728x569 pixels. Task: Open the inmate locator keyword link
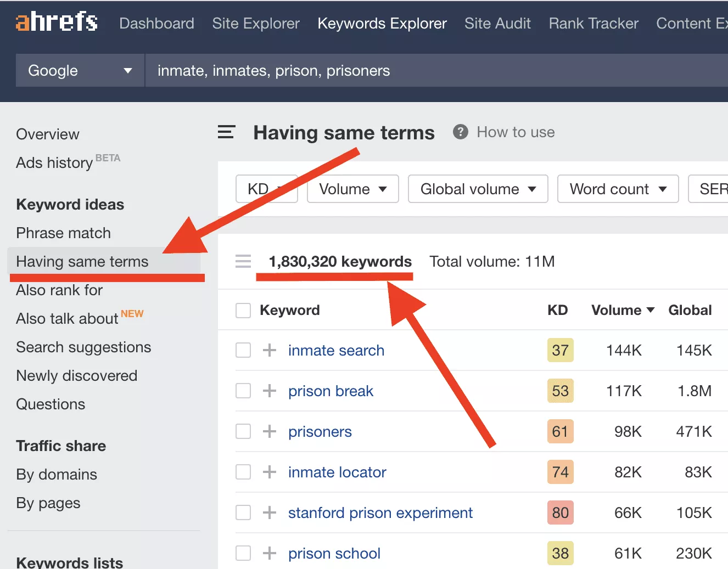click(x=337, y=472)
